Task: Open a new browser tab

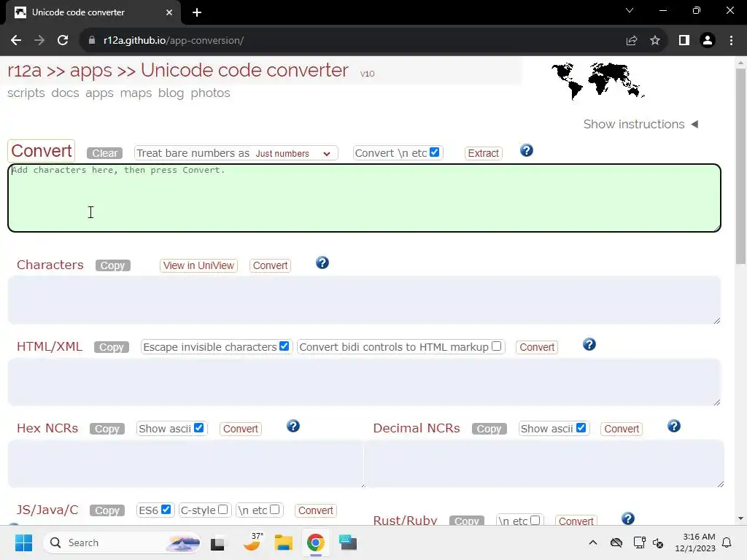Action: (x=197, y=12)
